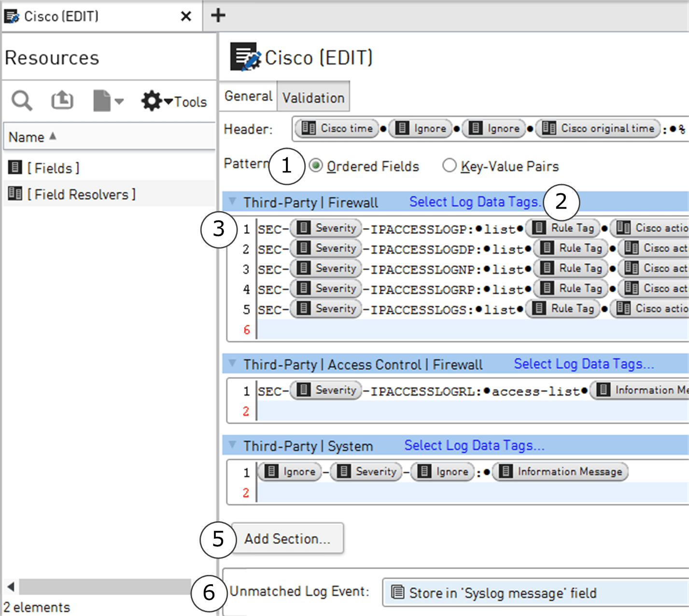This screenshot has width=689, height=616.
Task: Click the export resource icon
Action: coord(61,100)
